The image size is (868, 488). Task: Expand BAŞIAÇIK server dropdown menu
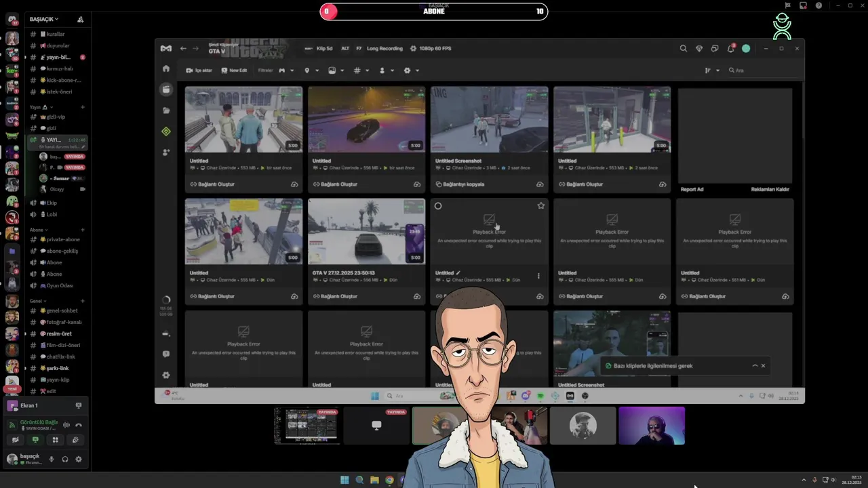(44, 19)
